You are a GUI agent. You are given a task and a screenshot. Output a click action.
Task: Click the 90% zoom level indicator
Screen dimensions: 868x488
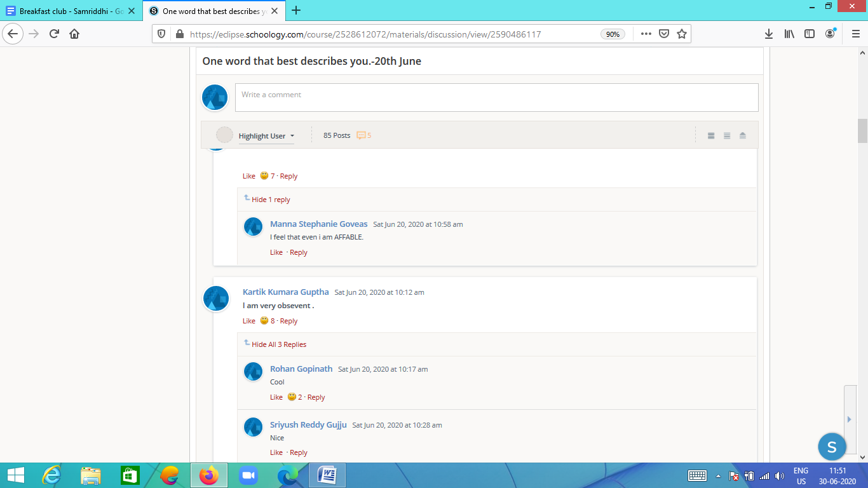point(613,34)
